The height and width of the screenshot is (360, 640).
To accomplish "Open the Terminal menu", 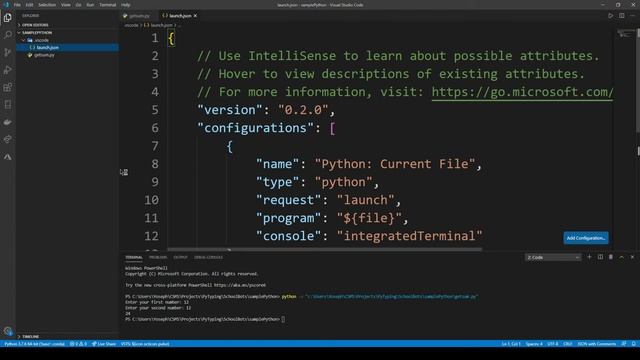I will pos(107,5).
